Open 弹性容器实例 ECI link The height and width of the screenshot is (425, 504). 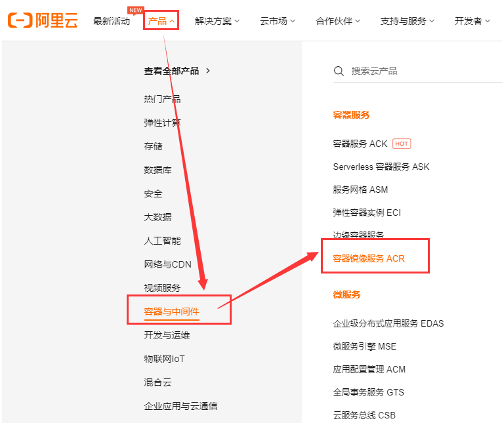click(x=367, y=212)
